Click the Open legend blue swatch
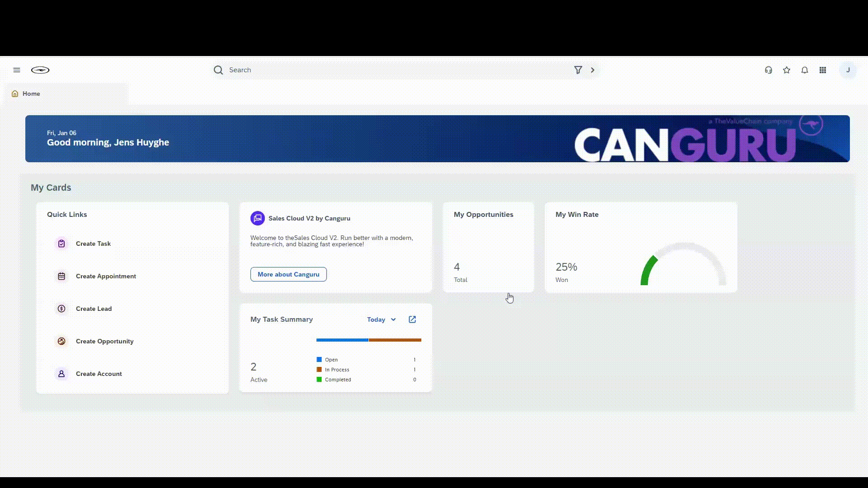The image size is (868, 488). pyautogui.click(x=319, y=360)
